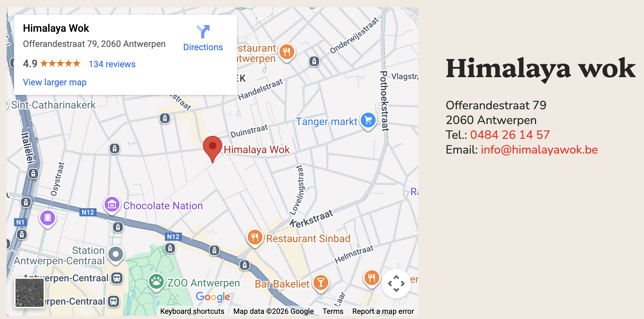Toggle satellite imagery thumbnail
644x319 pixels.
[29, 293]
